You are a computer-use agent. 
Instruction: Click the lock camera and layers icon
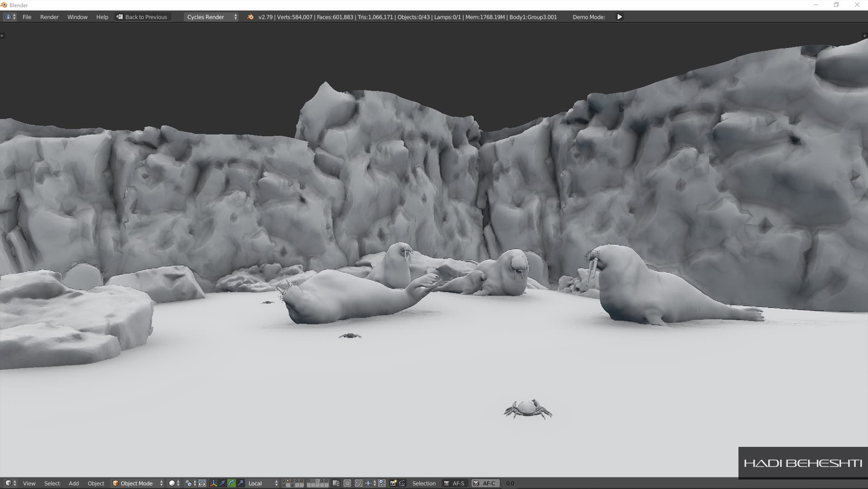(336, 483)
